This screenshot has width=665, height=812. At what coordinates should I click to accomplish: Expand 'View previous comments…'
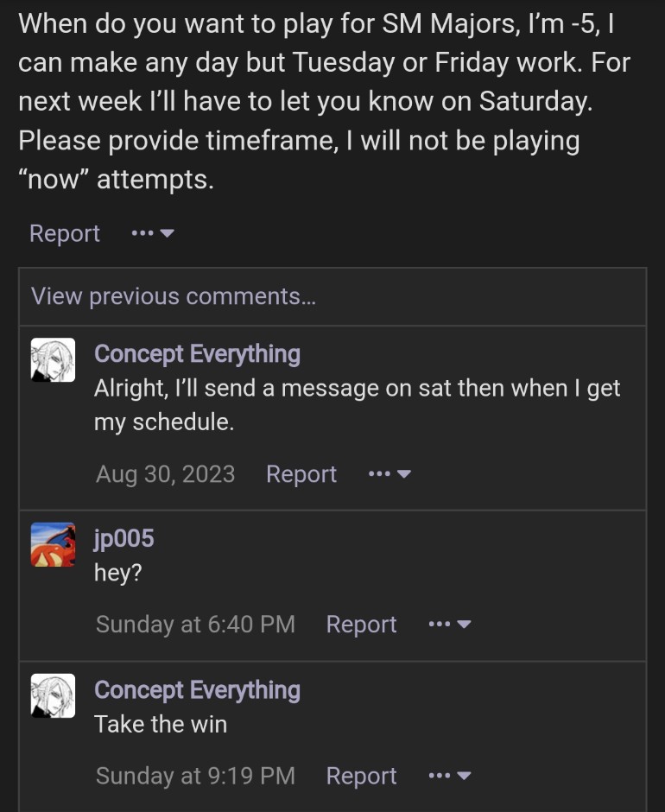point(174,296)
